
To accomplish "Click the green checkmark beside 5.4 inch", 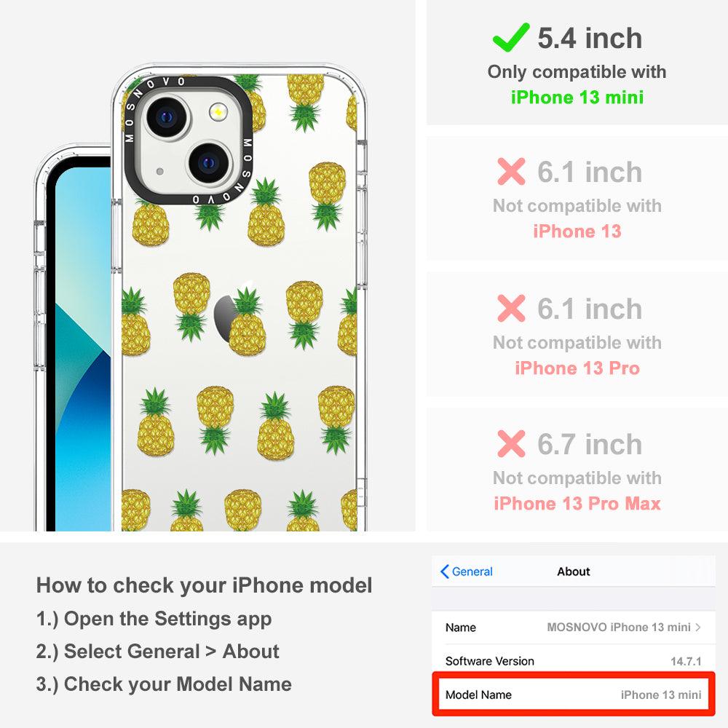I will point(511,37).
